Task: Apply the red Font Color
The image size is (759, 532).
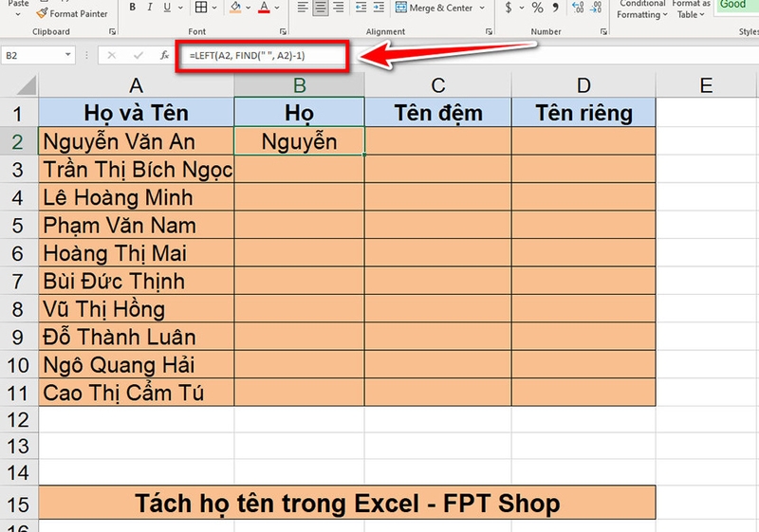Action: tap(264, 8)
